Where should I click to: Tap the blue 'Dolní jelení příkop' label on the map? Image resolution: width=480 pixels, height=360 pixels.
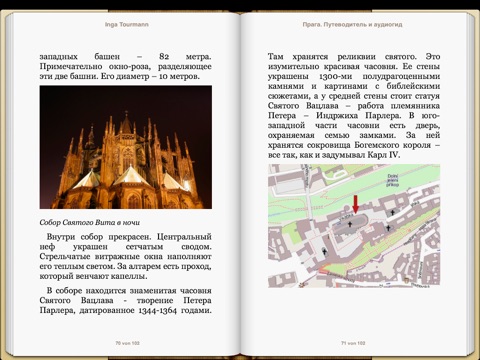pyautogui.click(x=393, y=180)
